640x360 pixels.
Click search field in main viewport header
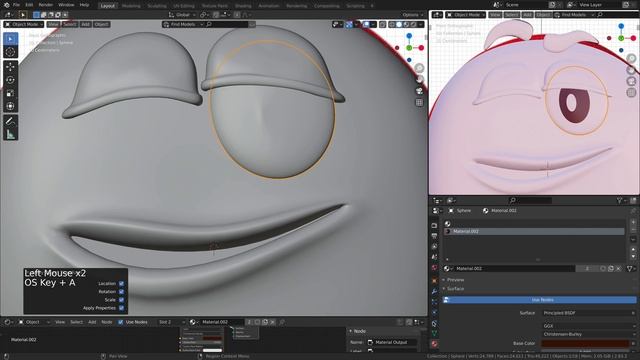[227, 24]
